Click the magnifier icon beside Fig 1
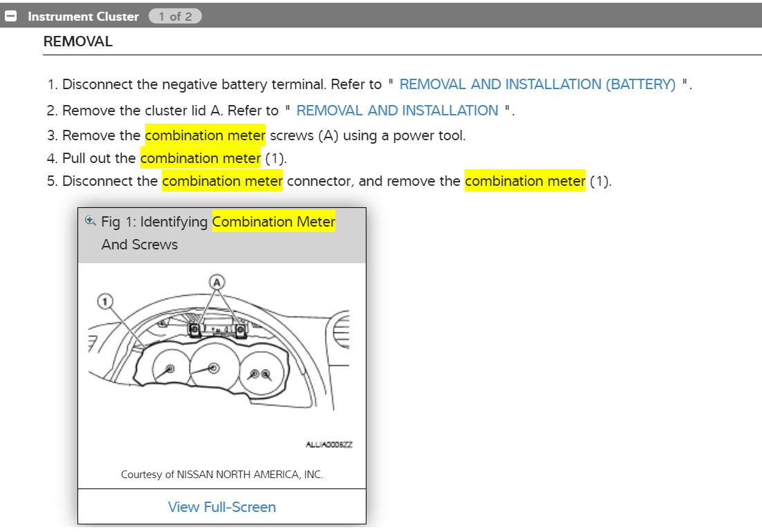Screen dimensions: 762x532 coord(91,220)
